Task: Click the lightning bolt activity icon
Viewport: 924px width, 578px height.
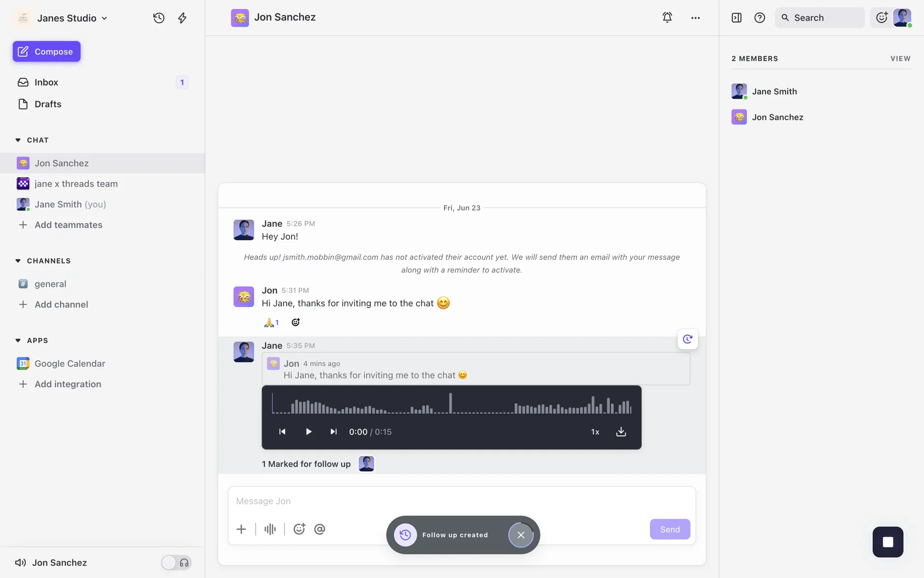Action: [182, 18]
